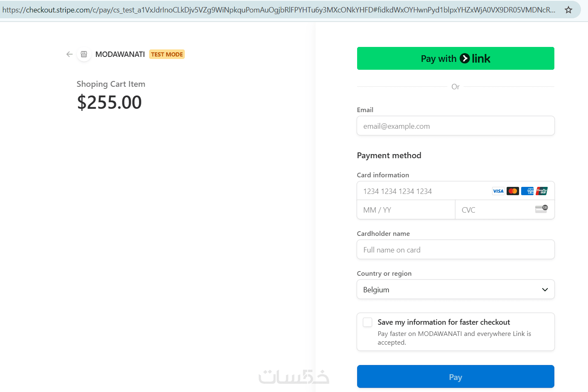The image size is (588, 392).
Task: Select the Cardholder name field
Action: click(456, 250)
